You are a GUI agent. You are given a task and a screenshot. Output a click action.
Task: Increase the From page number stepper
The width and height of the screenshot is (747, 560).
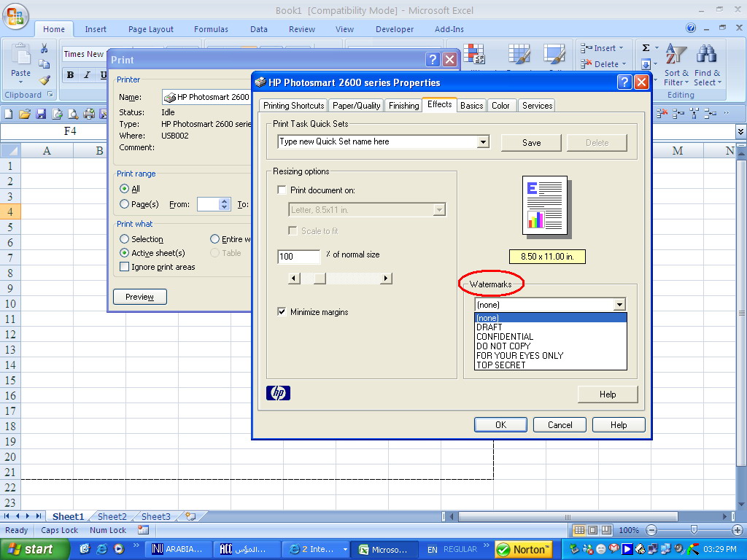coord(225,201)
